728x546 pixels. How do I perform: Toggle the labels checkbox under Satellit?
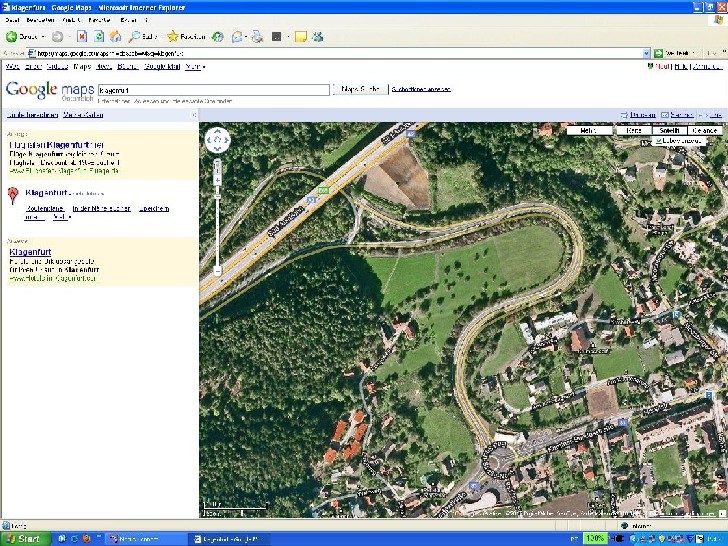[x=660, y=141]
